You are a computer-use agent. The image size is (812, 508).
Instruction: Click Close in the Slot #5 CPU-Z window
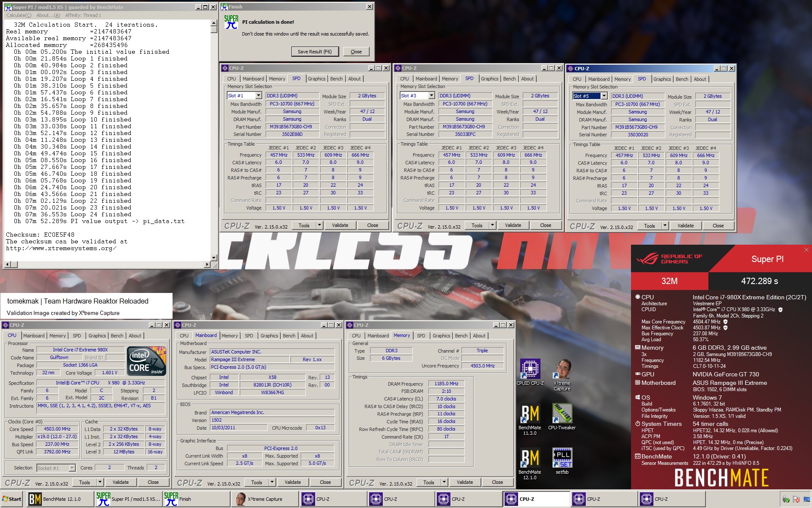(x=718, y=226)
